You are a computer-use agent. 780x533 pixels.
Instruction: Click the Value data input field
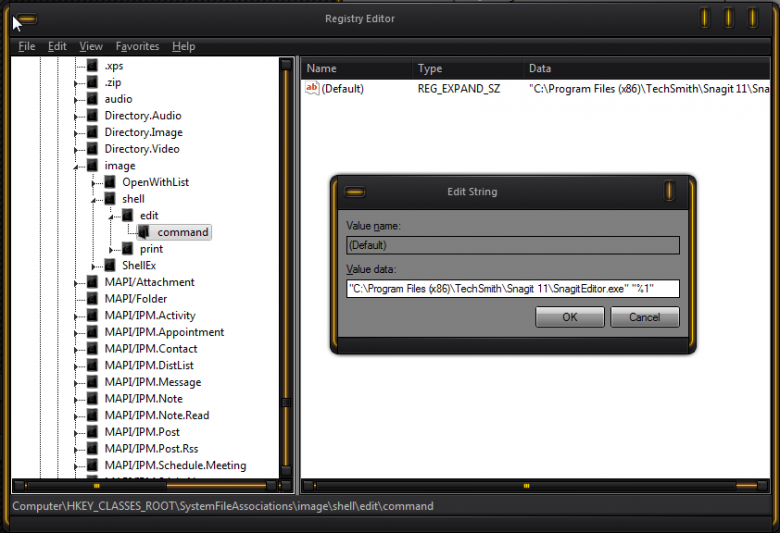513,289
